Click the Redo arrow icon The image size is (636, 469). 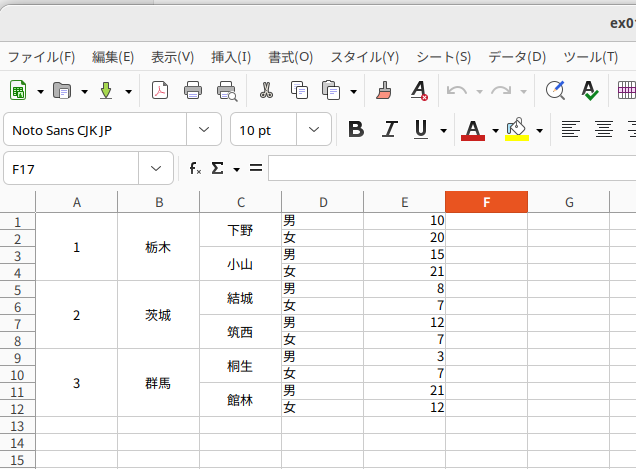point(501,90)
